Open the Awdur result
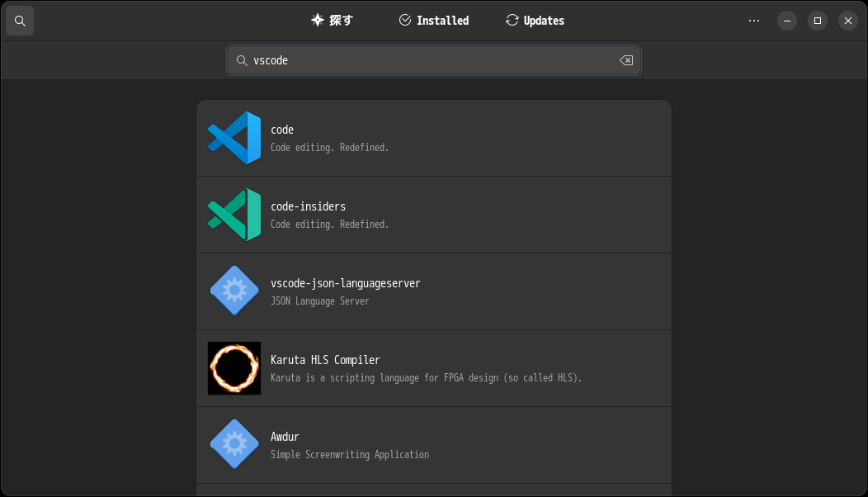The image size is (868, 497). click(x=434, y=445)
